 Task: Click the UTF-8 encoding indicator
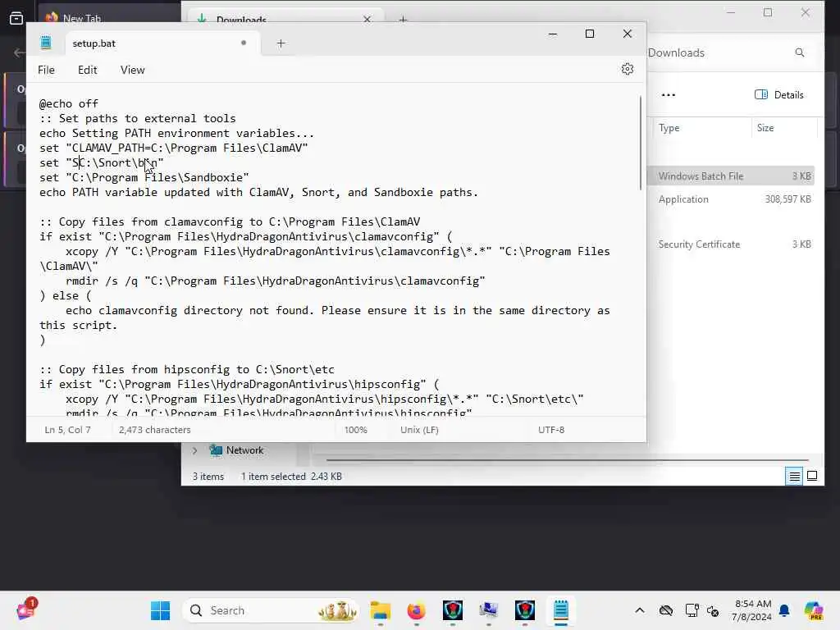point(551,430)
